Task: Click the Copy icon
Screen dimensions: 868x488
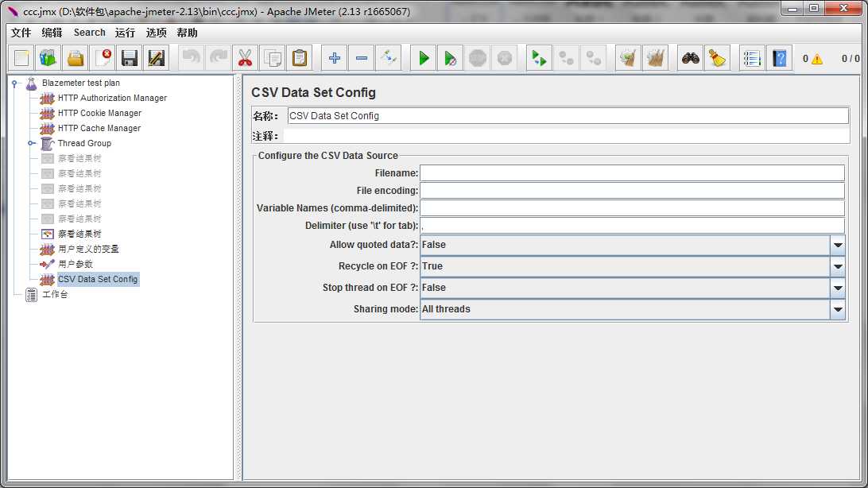Action: [273, 58]
